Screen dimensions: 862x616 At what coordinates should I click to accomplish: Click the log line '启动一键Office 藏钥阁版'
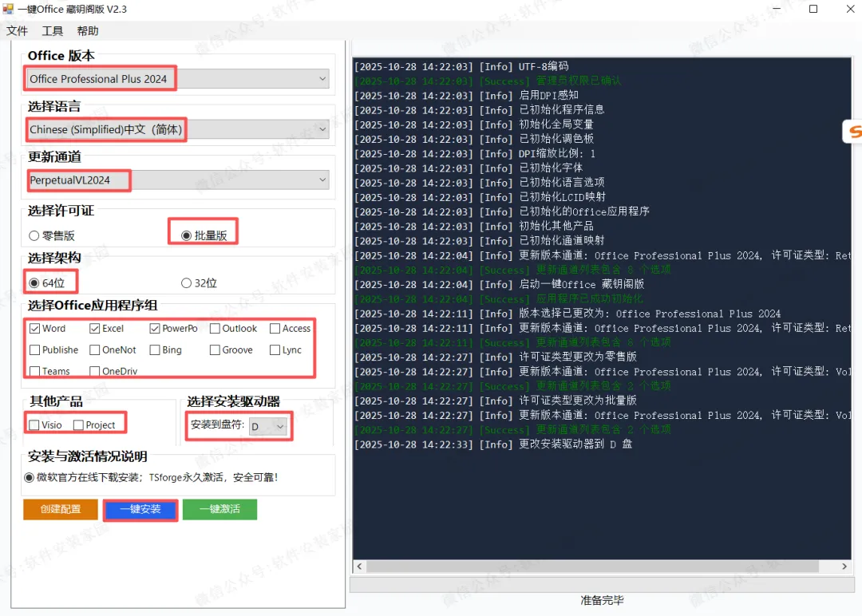(x=499, y=285)
